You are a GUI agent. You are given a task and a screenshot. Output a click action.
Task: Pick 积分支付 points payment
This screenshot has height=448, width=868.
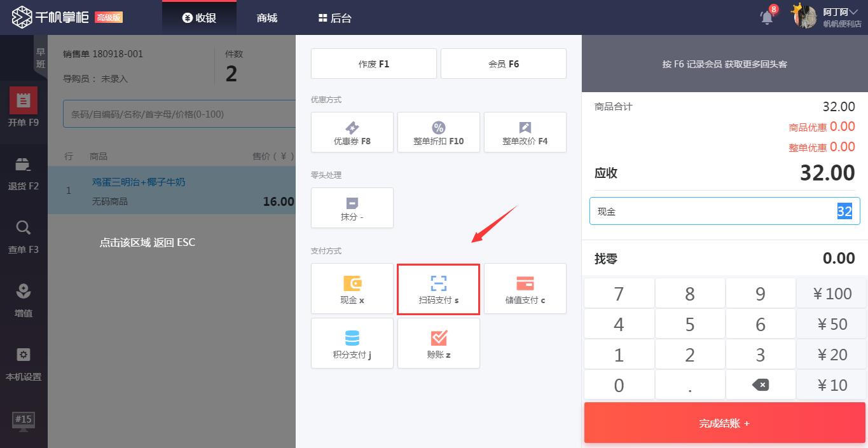[352, 344]
